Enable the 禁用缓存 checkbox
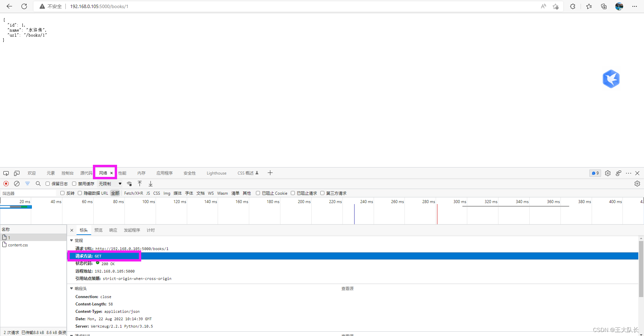 click(x=74, y=184)
